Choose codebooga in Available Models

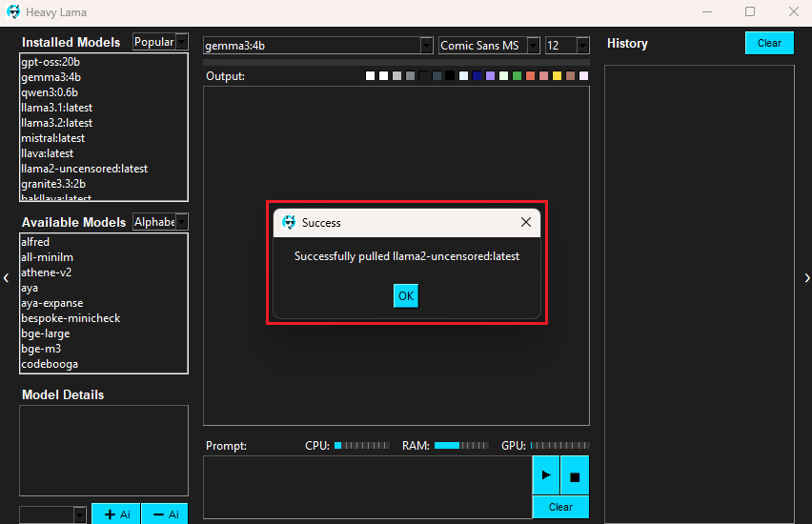click(x=50, y=364)
